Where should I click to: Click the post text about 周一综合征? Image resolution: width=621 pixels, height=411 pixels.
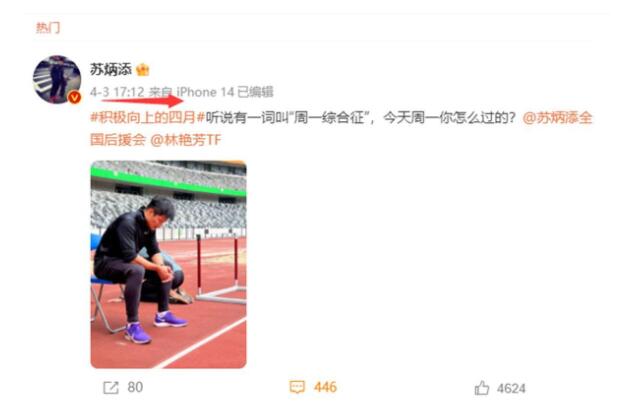[x=361, y=118]
